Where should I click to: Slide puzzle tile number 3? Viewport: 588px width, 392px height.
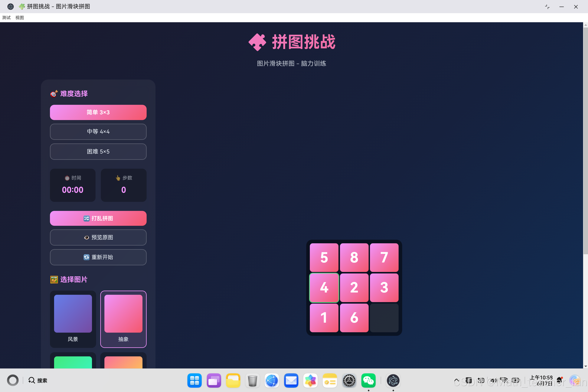pos(384,288)
